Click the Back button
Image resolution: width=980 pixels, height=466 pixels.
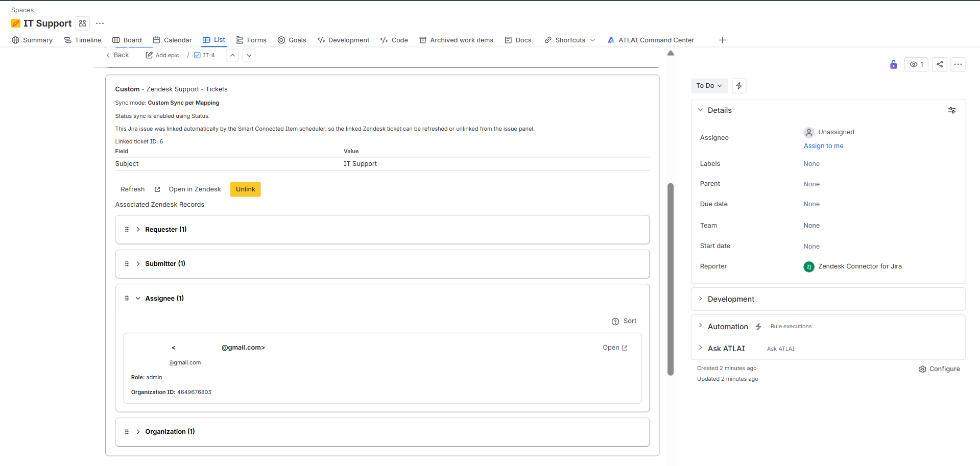pyautogui.click(x=117, y=55)
